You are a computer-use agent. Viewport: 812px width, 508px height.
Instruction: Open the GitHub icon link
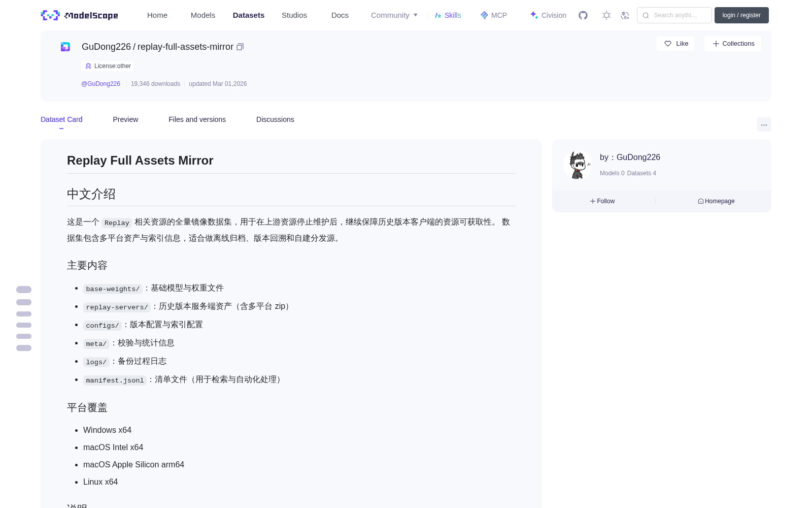point(583,15)
